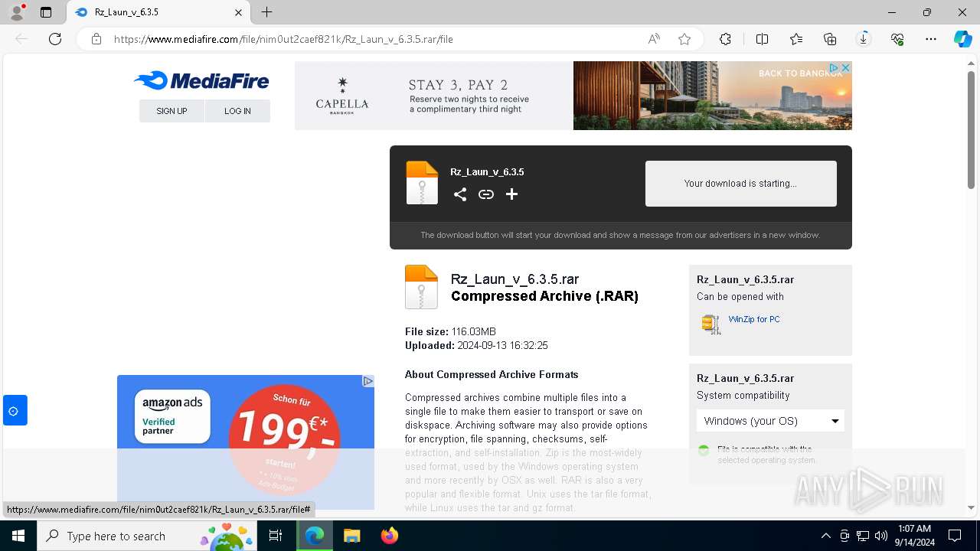The width and height of the screenshot is (980, 551).
Task: Open notifications action center
Action: coord(955,536)
